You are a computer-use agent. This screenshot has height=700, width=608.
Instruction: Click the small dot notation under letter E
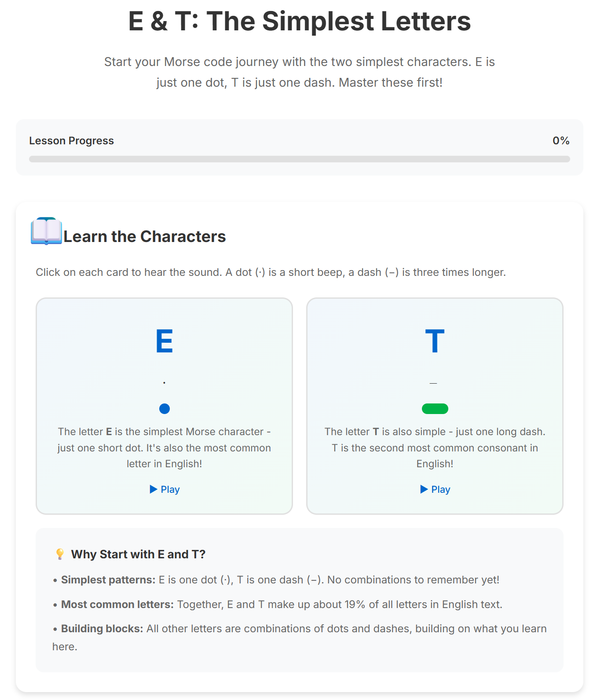164,382
